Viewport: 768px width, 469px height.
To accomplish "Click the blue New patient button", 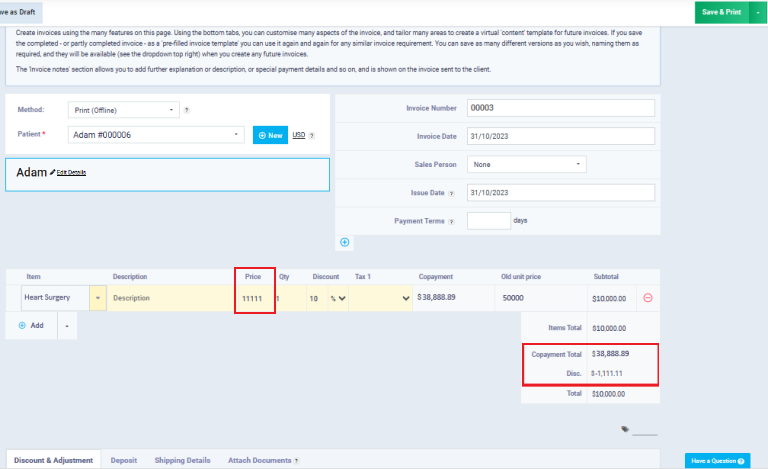I will (270, 135).
